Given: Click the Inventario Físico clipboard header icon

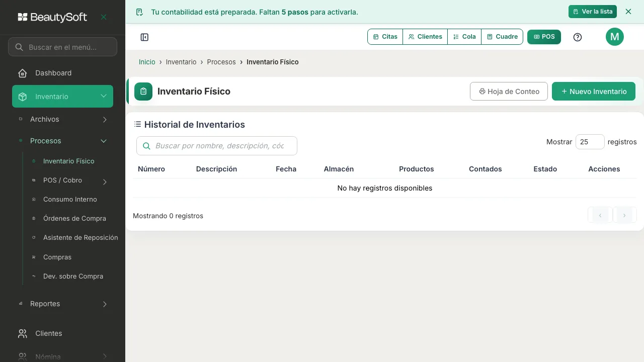Looking at the screenshot, I should (x=143, y=92).
